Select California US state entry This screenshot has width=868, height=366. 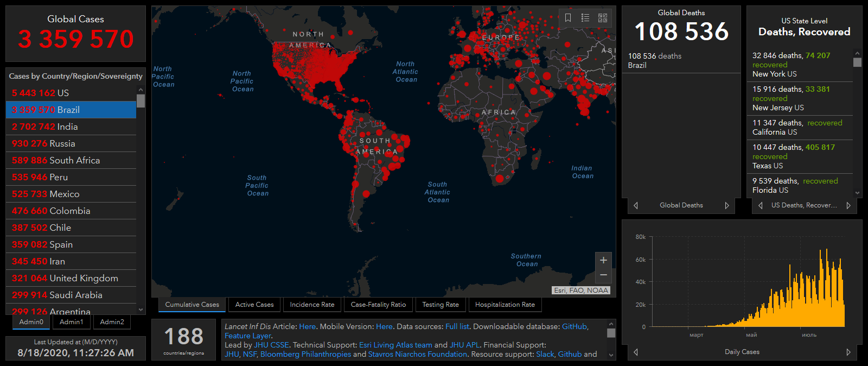pos(800,128)
